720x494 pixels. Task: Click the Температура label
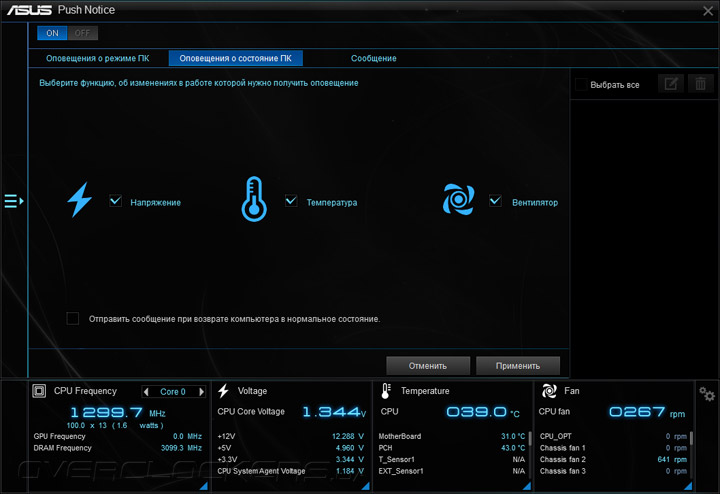coord(332,202)
